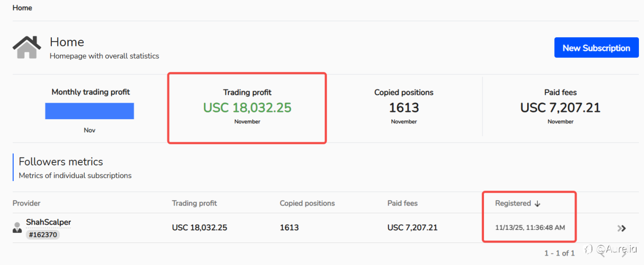Sort by Trading profit column header
The width and height of the screenshot is (644, 265).
[194, 203]
